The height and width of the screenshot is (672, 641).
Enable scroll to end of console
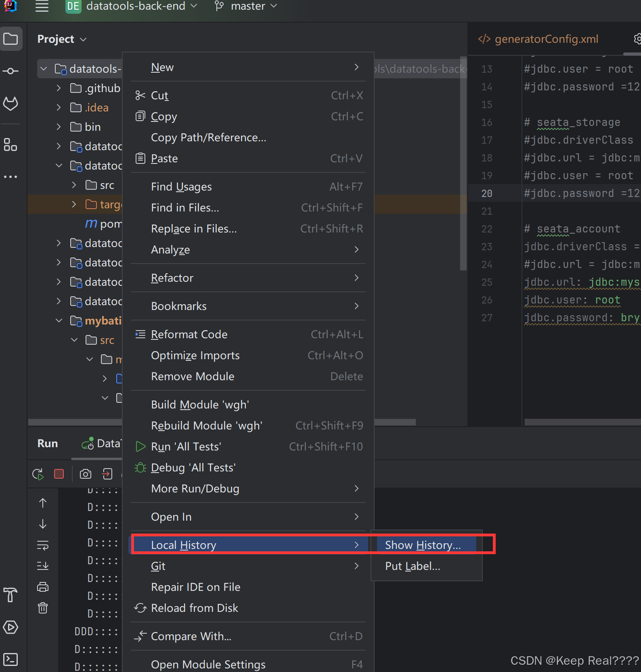[43, 566]
